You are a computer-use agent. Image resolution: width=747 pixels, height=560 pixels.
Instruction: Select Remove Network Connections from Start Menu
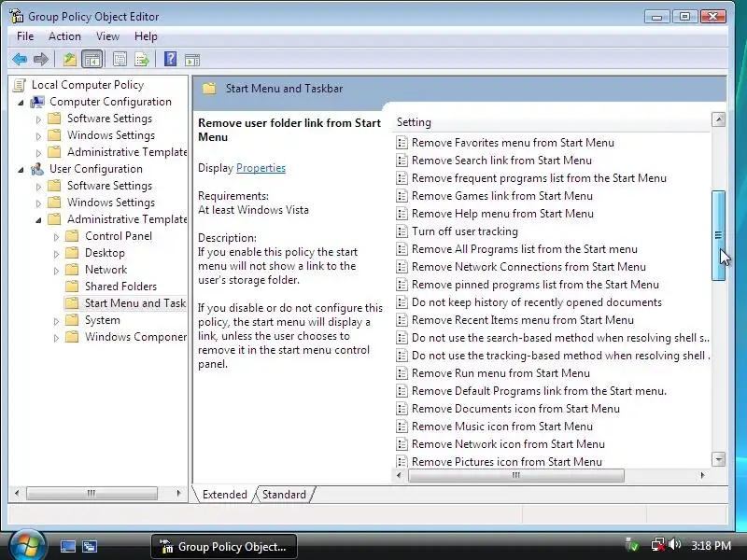[x=529, y=267]
